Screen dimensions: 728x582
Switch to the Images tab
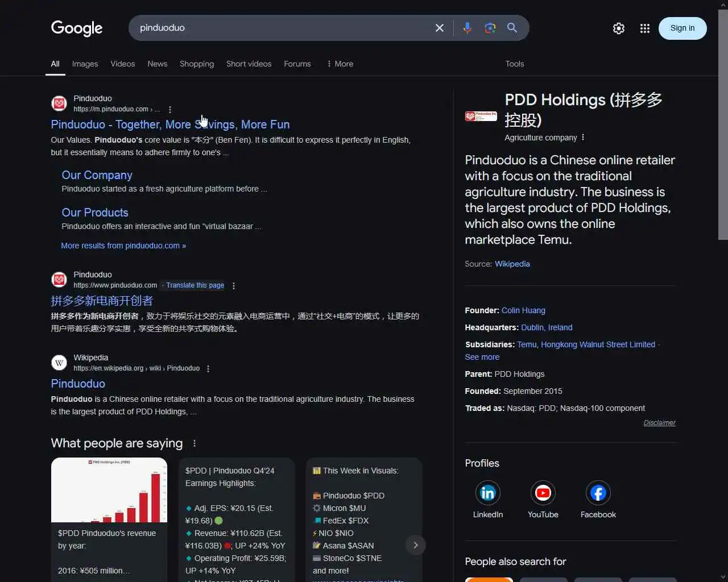point(85,64)
